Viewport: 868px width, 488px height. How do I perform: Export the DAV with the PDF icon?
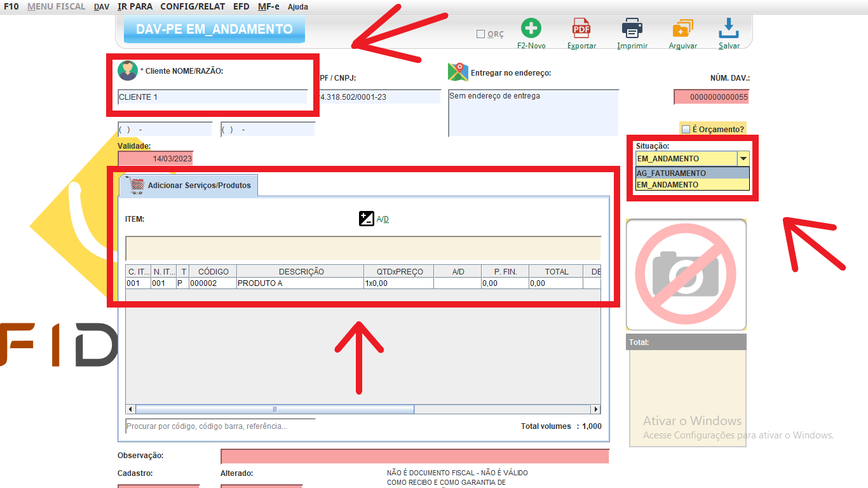click(581, 29)
